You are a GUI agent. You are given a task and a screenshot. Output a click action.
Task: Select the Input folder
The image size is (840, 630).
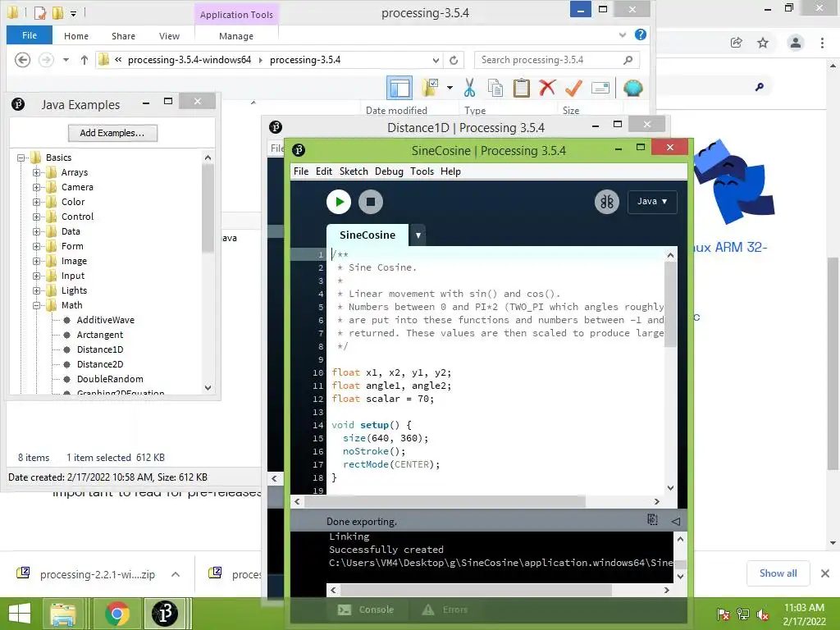(73, 276)
